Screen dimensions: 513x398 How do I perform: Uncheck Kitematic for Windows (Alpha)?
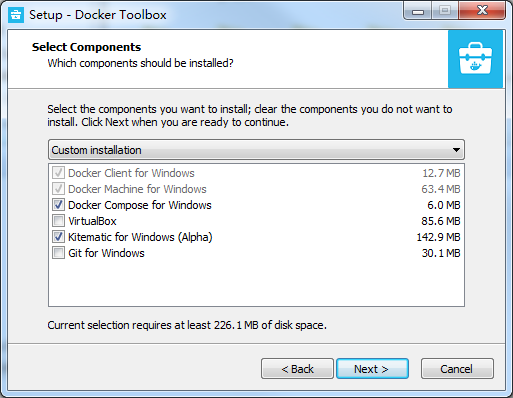pyautogui.click(x=58, y=237)
